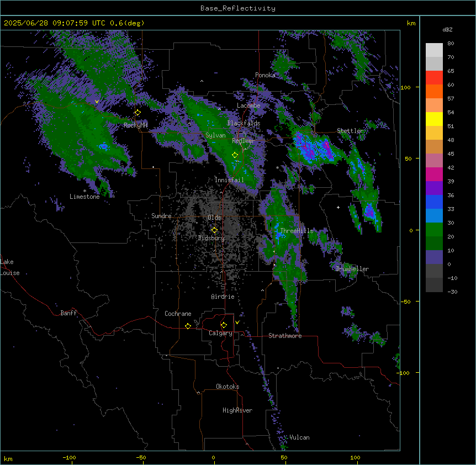This screenshot has height=465, width=476.
Task: Click the Okotoks city label
Action: click(228, 387)
